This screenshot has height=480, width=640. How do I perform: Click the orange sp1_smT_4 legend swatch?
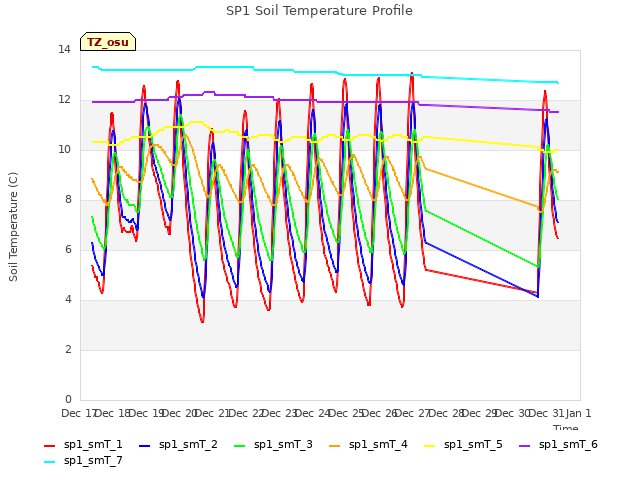[x=335, y=446]
